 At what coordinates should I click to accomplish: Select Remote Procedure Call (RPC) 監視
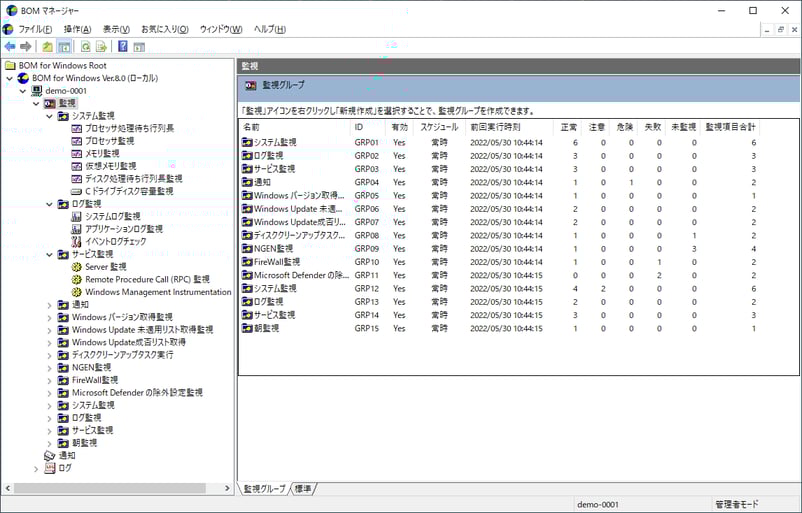(147, 279)
